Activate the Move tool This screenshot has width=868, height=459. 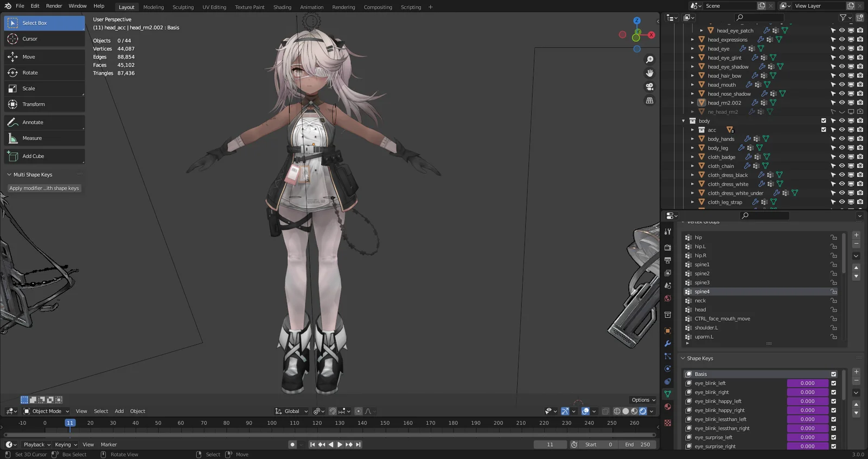[44, 57]
